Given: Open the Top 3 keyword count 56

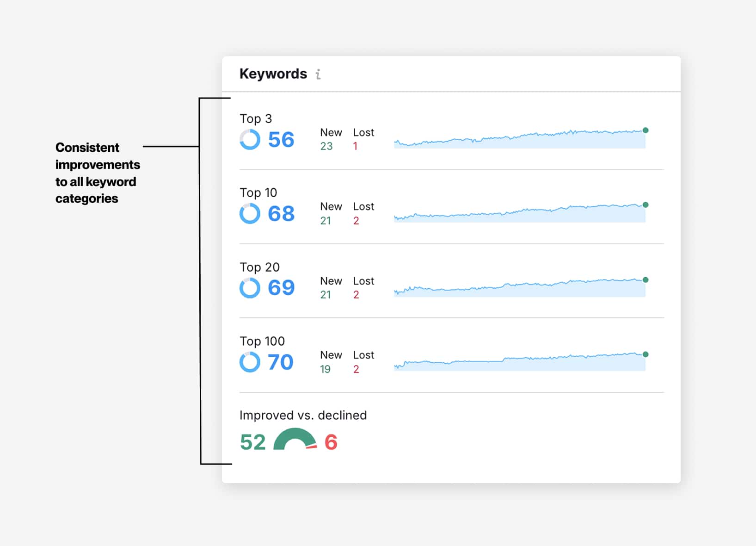Looking at the screenshot, I should tap(281, 140).
